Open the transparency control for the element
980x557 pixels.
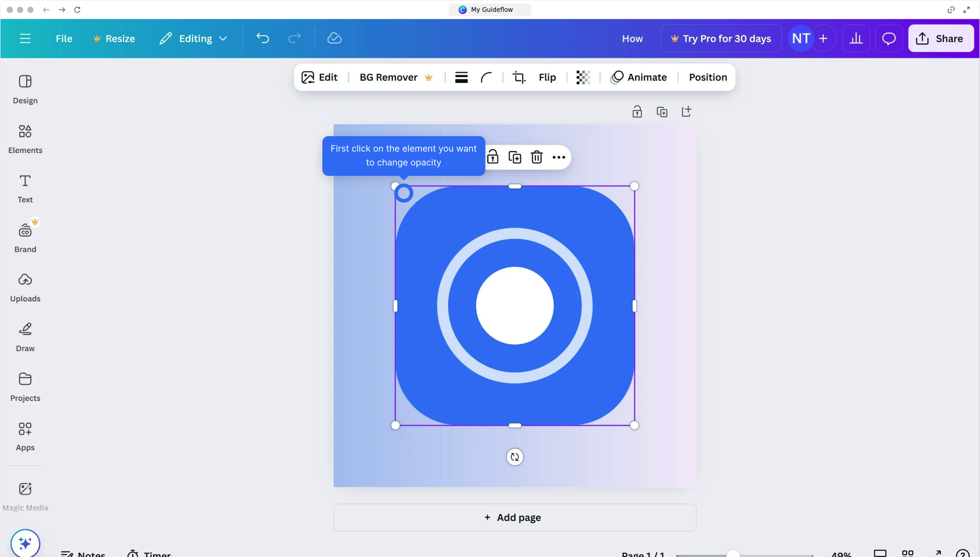click(583, 77)
